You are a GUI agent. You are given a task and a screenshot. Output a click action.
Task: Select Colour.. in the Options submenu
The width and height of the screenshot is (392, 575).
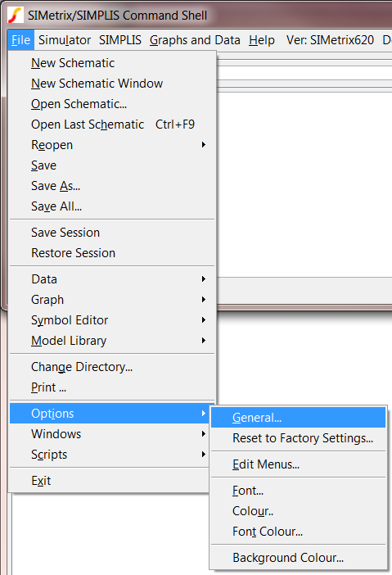click(x=298, y=511)
